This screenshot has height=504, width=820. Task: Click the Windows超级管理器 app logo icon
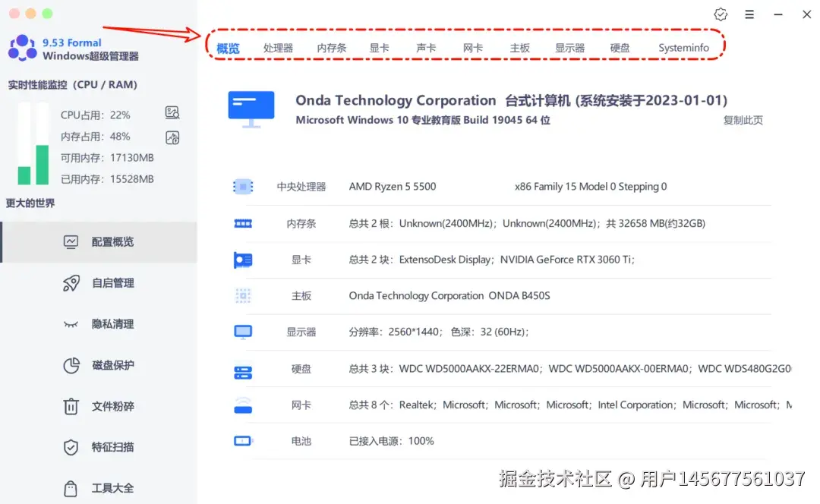click(x=22, y=48)
